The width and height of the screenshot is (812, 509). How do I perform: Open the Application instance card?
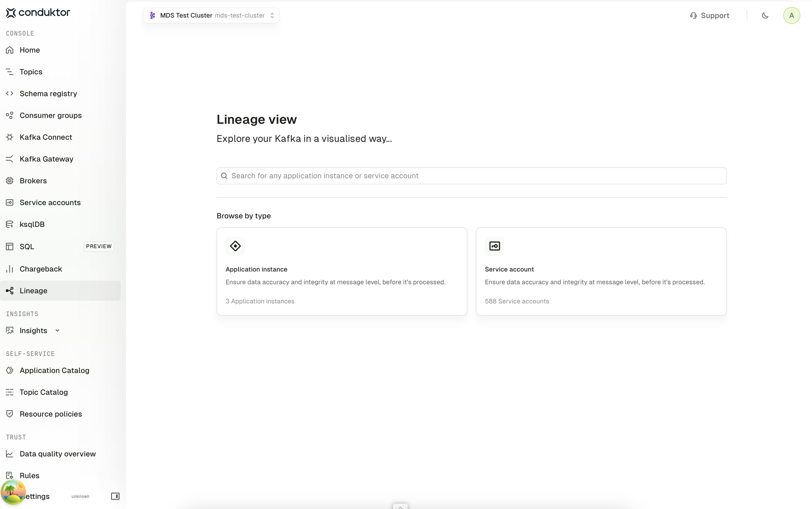coord(342,271)
